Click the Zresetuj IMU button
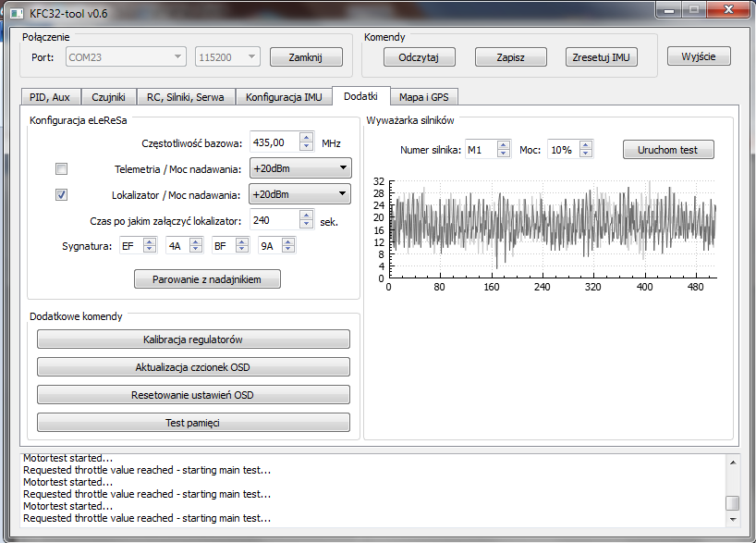The width and height of the screenshot is (756, 543). pos(601,57)
